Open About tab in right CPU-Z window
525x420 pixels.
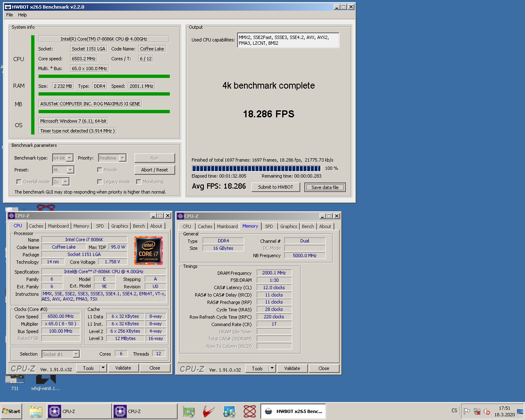click(325, 226)
